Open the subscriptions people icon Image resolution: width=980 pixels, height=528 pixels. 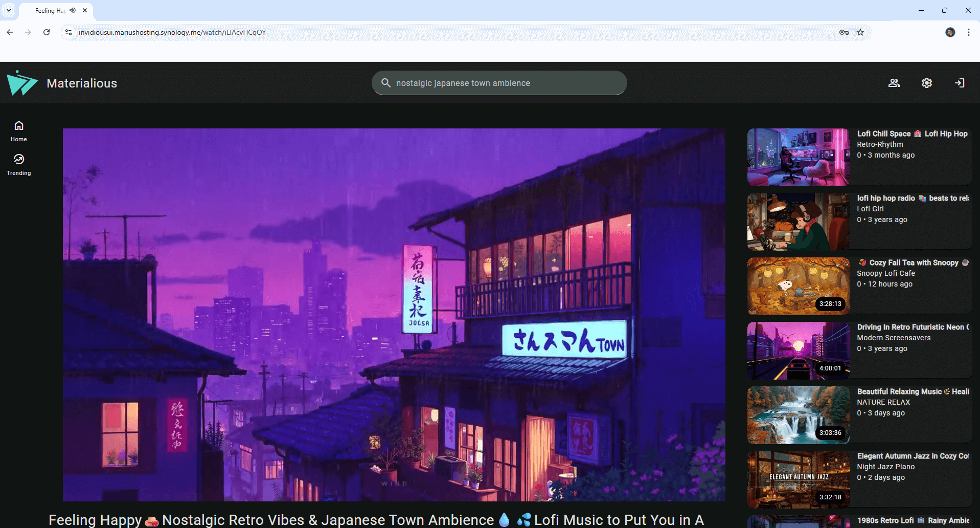(894, 83)
